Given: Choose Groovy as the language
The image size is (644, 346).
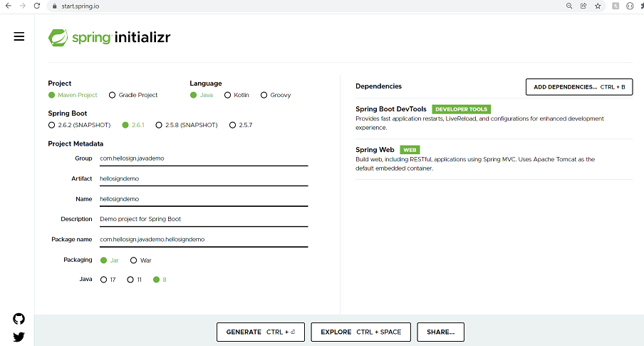Looking at the screenshot, I should [x=276, y=95].
